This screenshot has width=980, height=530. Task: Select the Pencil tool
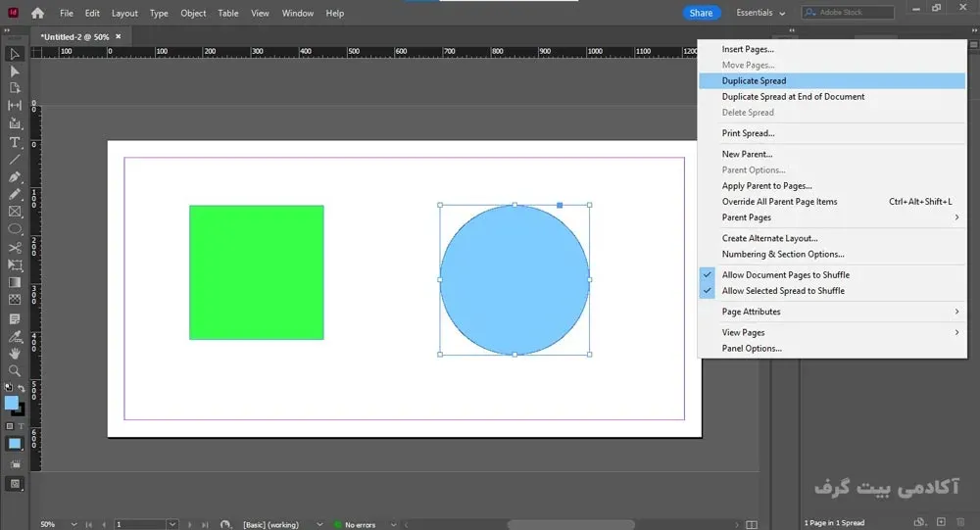pyautogui.click(x=15, y=194)
